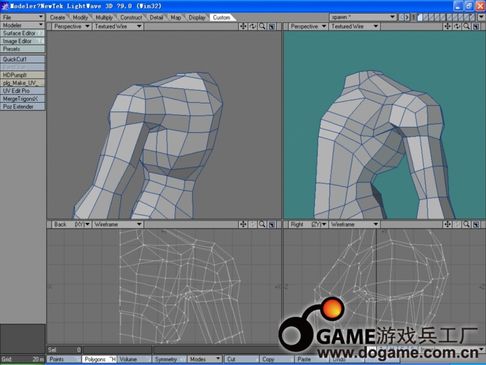Open the Image Editor

point(22,41)
